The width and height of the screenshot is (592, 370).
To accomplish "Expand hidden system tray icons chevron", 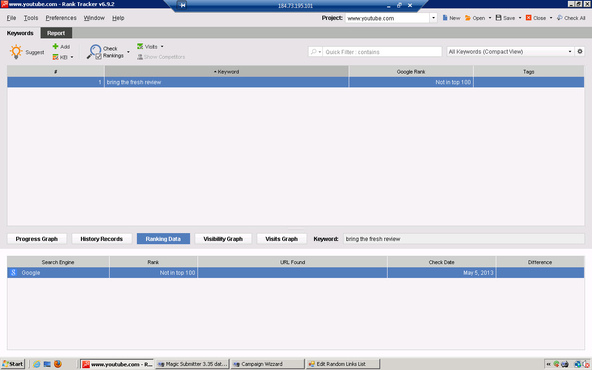I will click(x=548, y=364).
